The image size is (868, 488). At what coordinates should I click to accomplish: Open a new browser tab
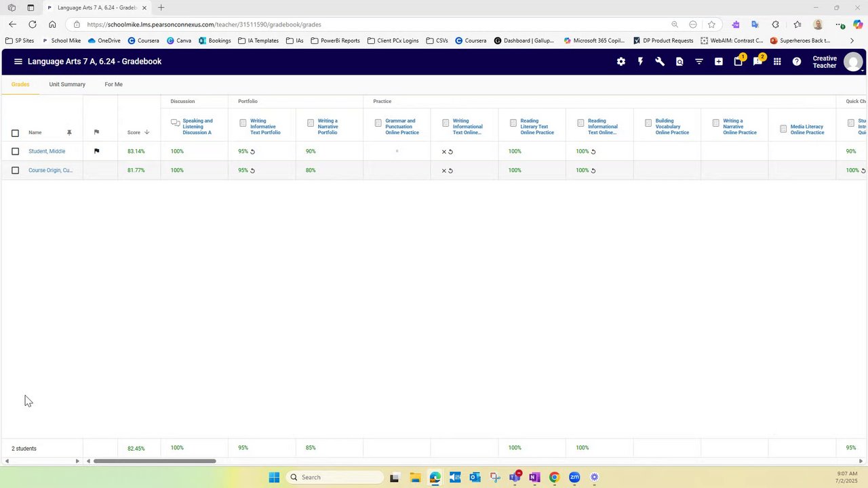[161, 8]
